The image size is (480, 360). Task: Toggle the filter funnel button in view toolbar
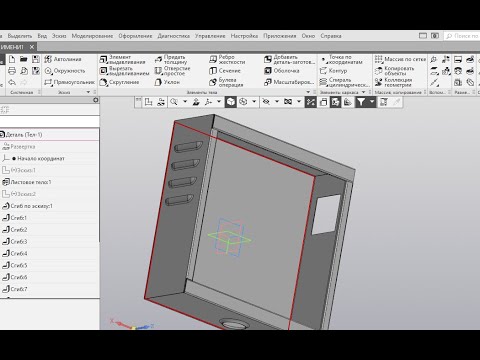tap(361, 102)
